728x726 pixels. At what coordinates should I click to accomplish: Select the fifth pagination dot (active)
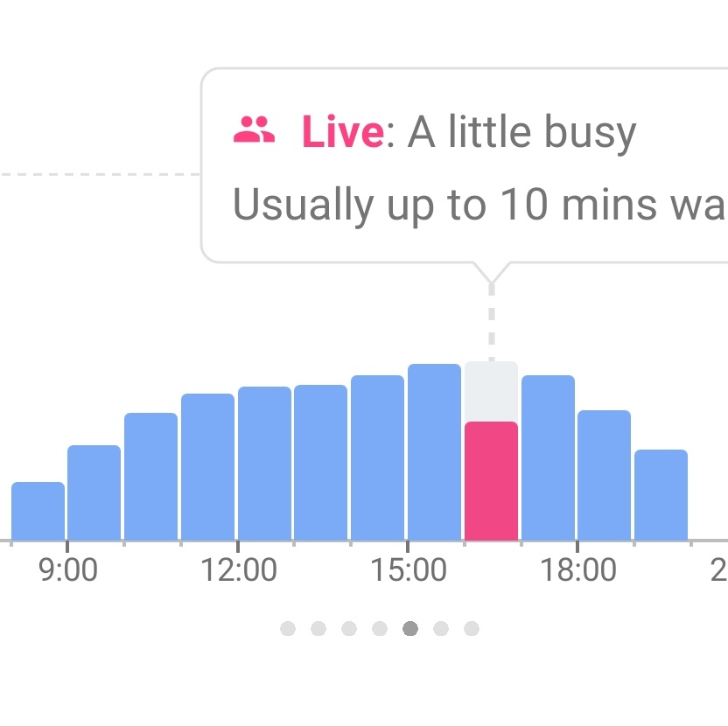coord(410,629)
